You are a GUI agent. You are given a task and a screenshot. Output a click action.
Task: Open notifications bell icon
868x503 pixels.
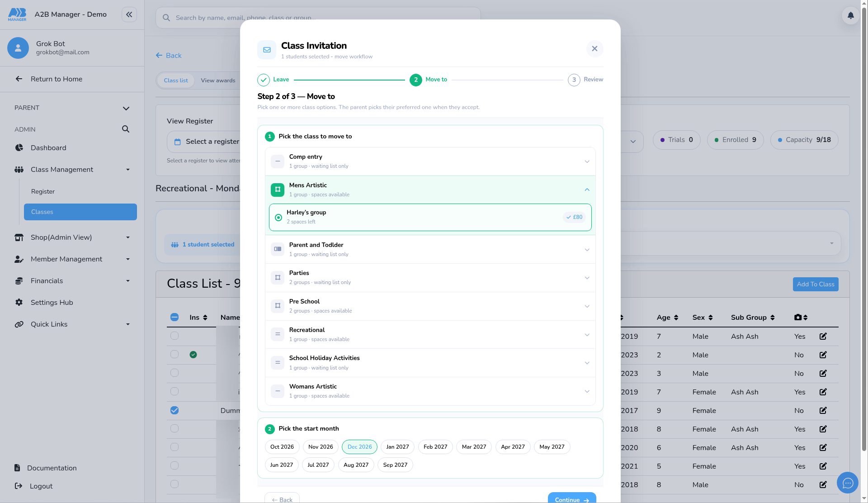pos(850,16)
